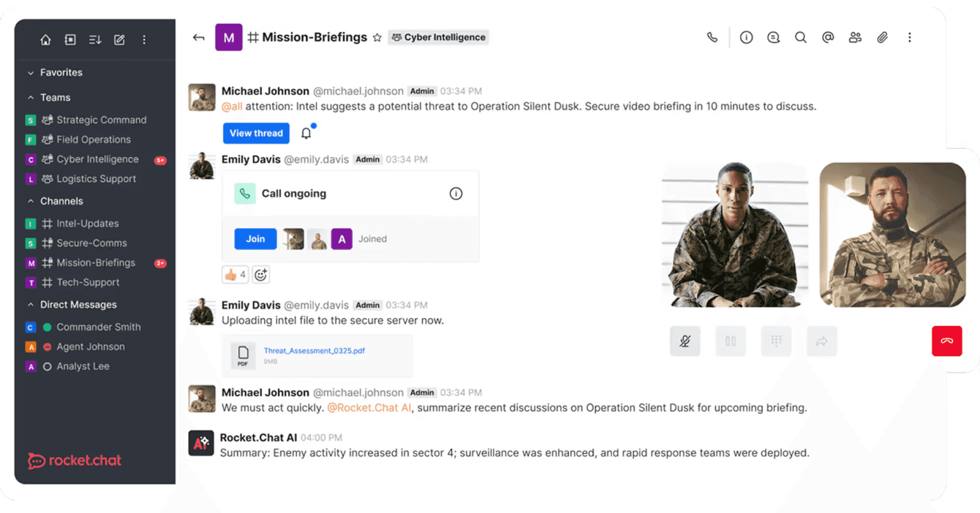Image resolution: width=980 pixels, height=513 pixels.
Task: Put the call on hold with the pause control
Action: [x=730, y=341]
